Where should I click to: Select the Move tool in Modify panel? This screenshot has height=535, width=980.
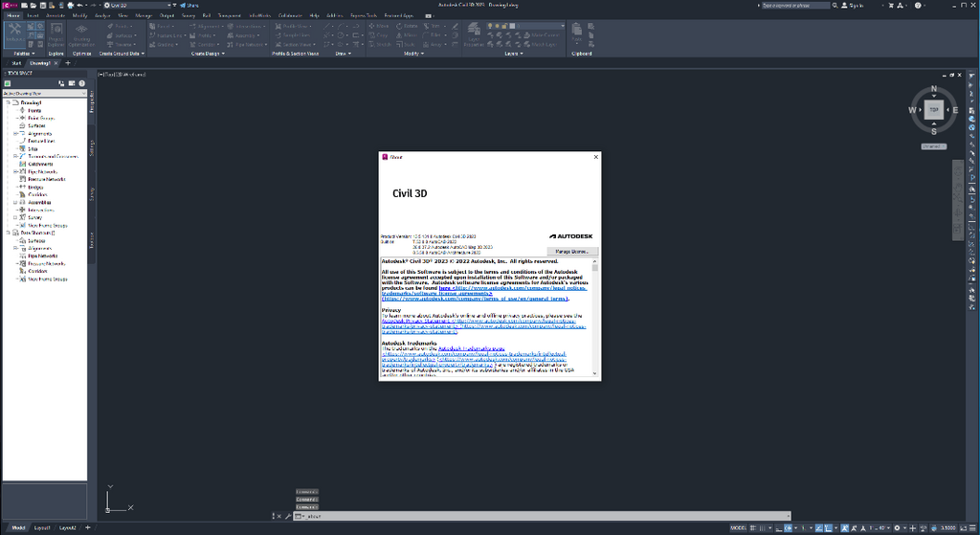point(379,26)
